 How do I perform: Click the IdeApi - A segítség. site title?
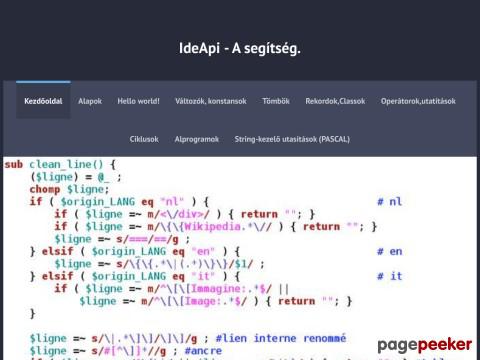240,48
